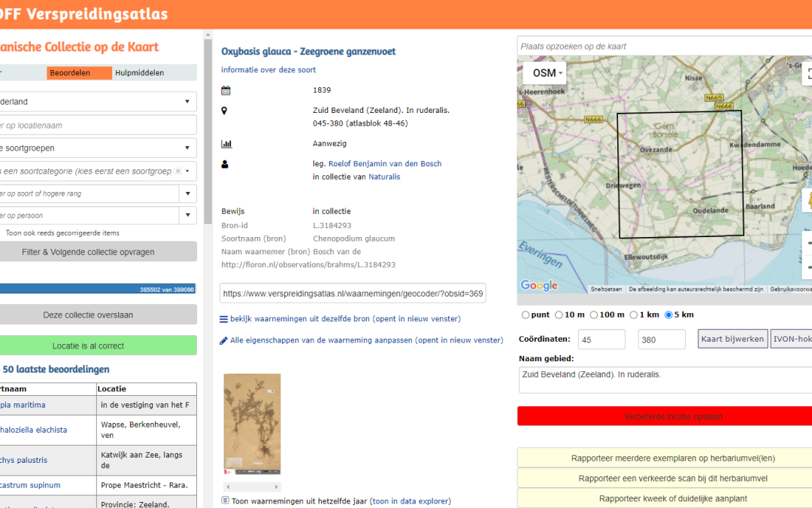The width and height of the screenshot is (812, 508).
Task: Click the locatienaam search field
Action: pyautogui.click(x=97, y=126)
